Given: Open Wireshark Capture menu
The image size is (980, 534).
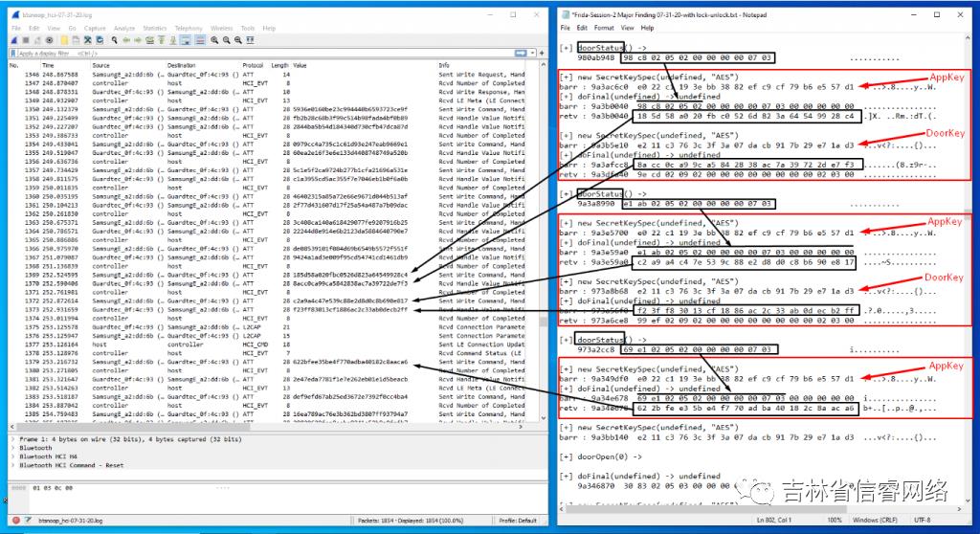Looking at the screenshot, I should (95, 28).
